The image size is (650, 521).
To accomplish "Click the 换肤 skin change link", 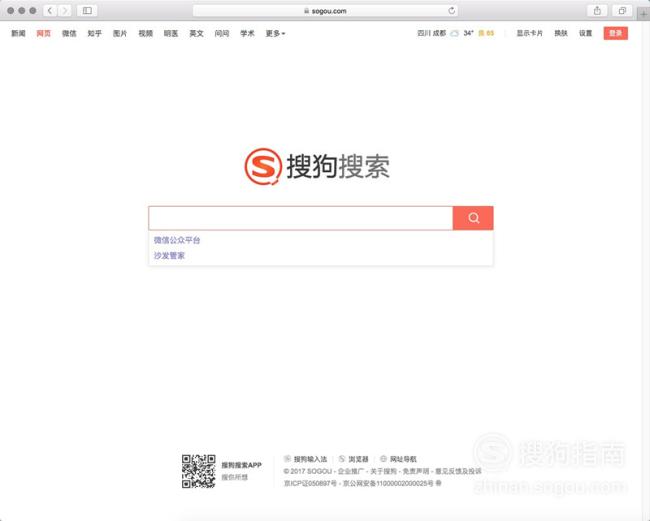I will coord(561,33).
